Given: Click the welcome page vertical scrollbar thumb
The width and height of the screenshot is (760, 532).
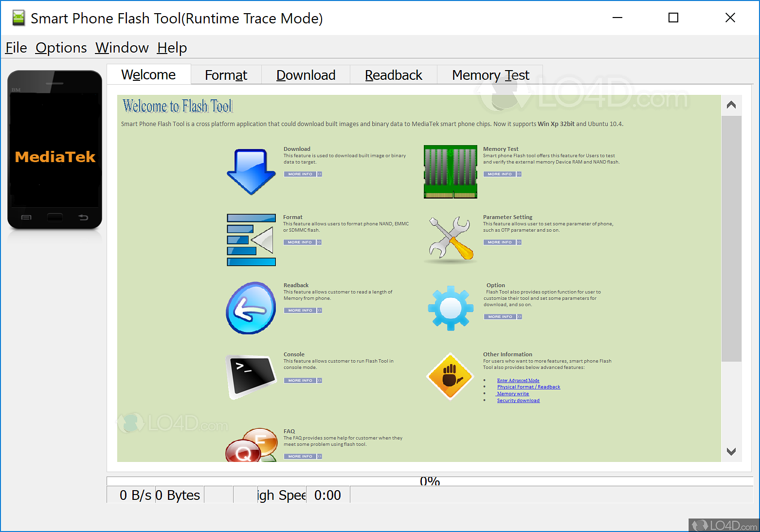Looking at the screenshot, I should 731,238.
